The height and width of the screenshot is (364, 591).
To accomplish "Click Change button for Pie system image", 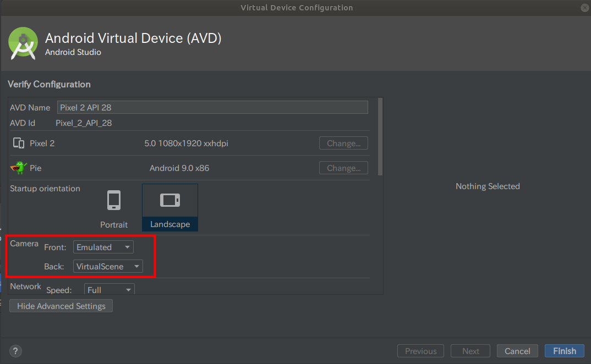I will [343, 168].
